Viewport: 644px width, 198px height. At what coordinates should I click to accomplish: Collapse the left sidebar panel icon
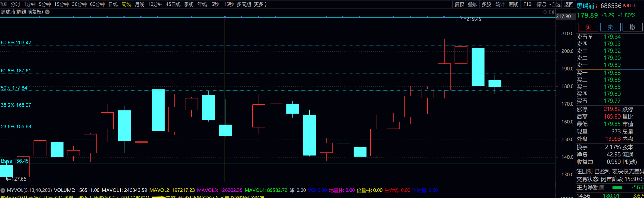(3, 4)
